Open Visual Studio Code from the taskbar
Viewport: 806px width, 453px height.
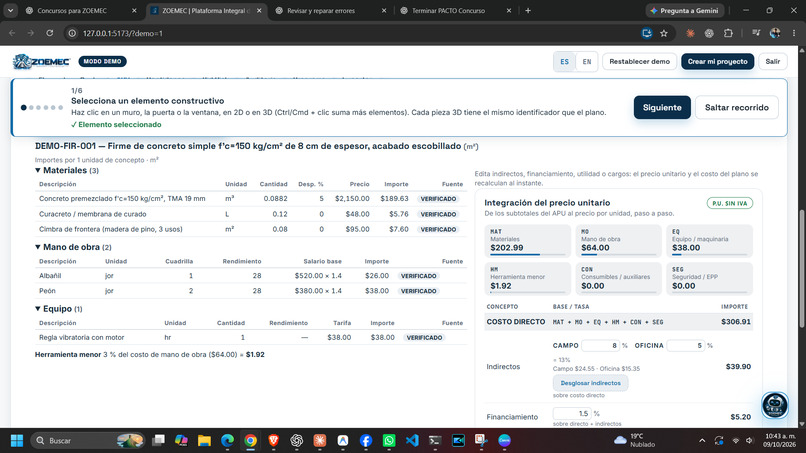pyautogui.click(x=412, y=441)
